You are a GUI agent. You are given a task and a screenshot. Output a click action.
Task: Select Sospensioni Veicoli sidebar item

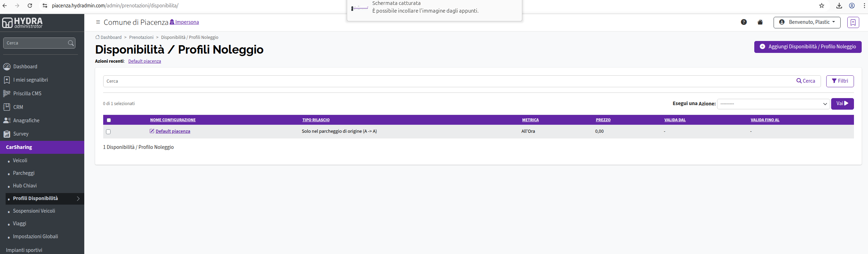(34, 211)
